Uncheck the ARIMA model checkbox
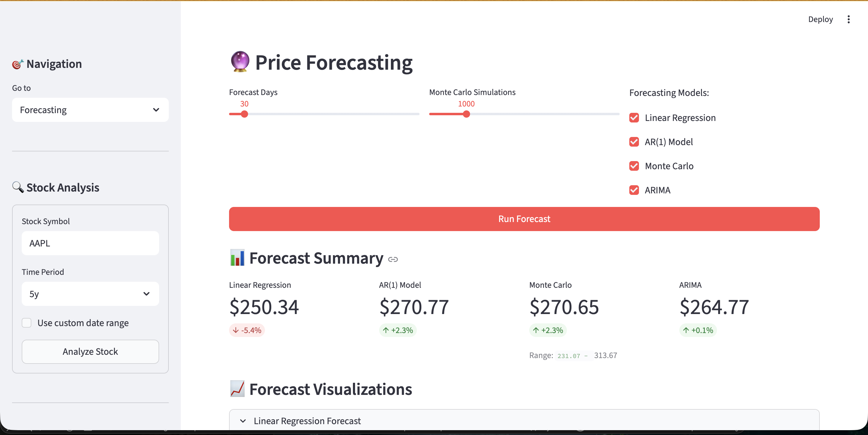Image resolution: width=868 pixels, height=435 pixels. point(634,190)
